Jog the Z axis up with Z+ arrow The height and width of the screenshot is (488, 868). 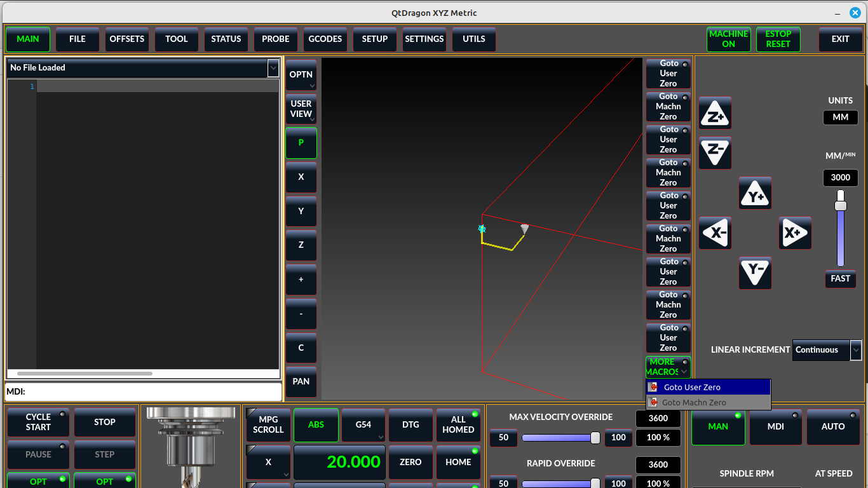(x=715, y=114)
